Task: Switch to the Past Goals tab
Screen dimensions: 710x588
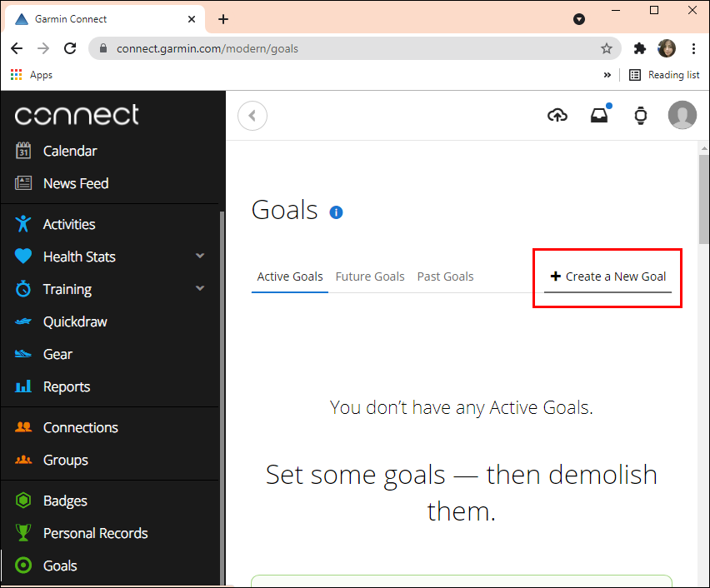Action: (445, 277)
